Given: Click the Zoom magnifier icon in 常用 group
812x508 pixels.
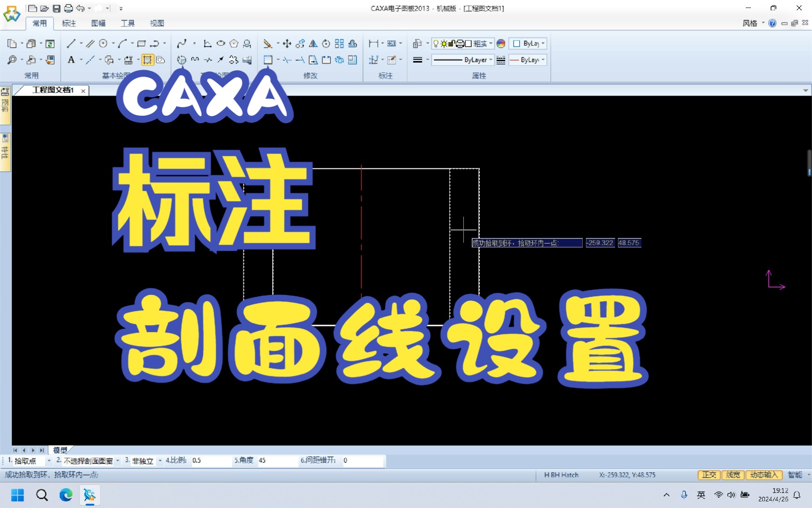Looking at the screenshot, I should [12, 60].
